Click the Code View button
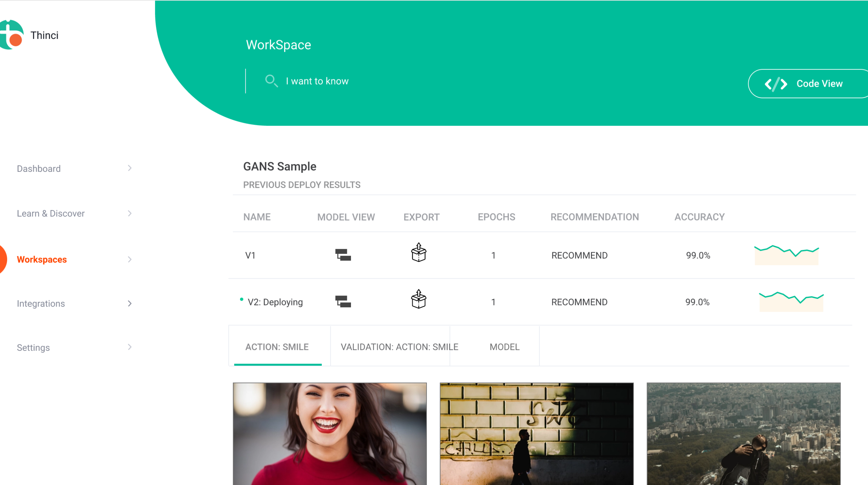This screenshot has width=868, height=485. pyautogui.click(x=808, y=84)
